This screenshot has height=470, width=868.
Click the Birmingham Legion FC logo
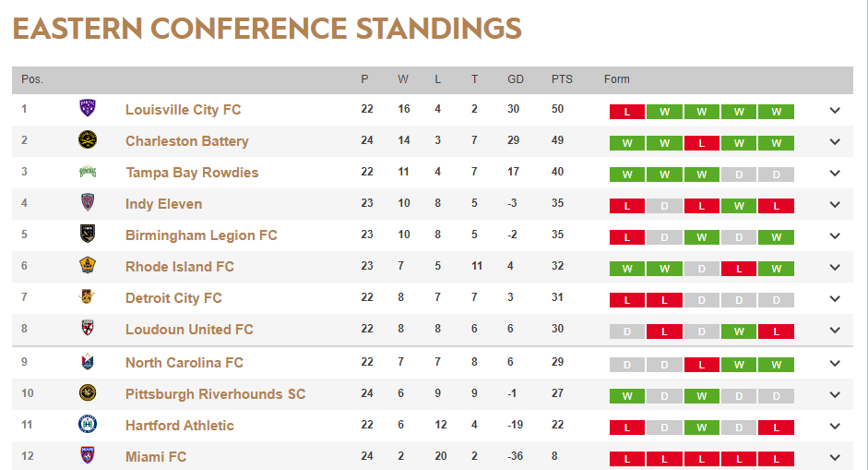88,235
